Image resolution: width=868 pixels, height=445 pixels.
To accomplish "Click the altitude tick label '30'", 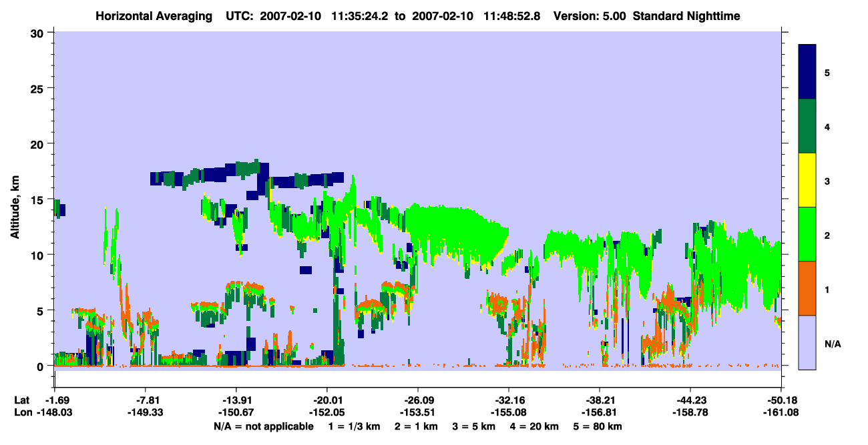I will (x=38, y=33).
